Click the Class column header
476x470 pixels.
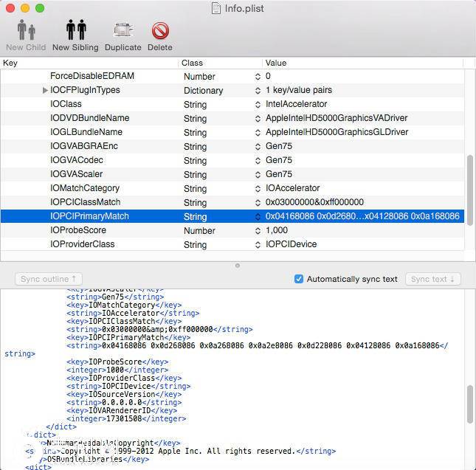point(220,63)
